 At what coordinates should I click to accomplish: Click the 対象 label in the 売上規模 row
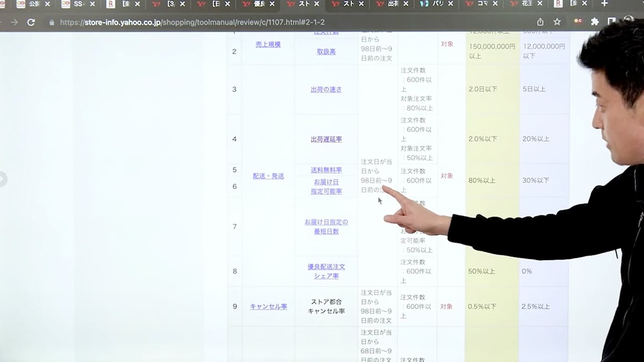[x=447, y=44]
